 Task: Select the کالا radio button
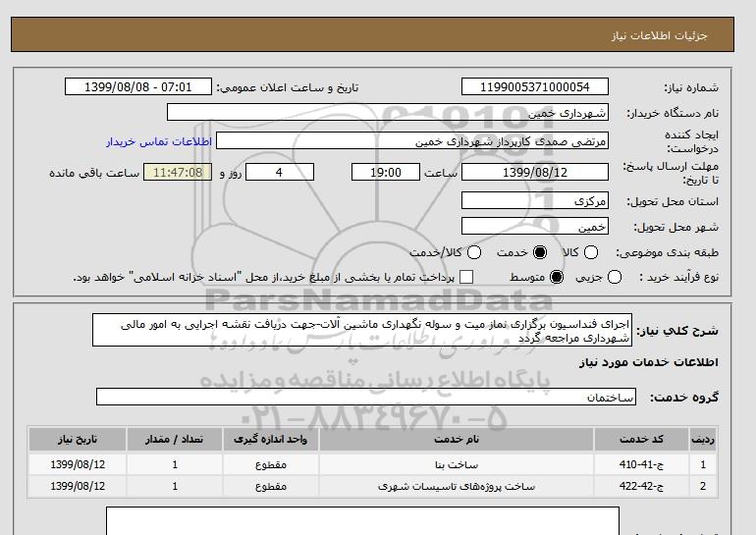tap(591, 252)
